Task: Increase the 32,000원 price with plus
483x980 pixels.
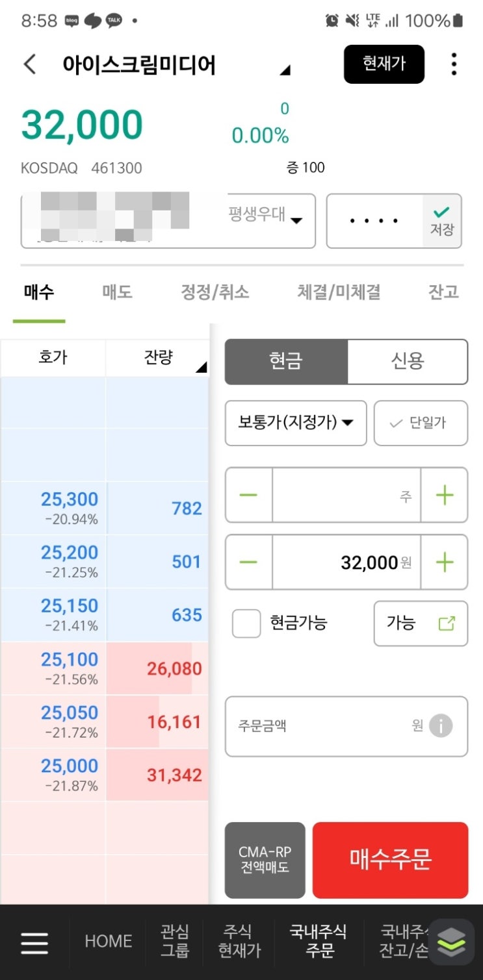Action: [x=444, y=562]
